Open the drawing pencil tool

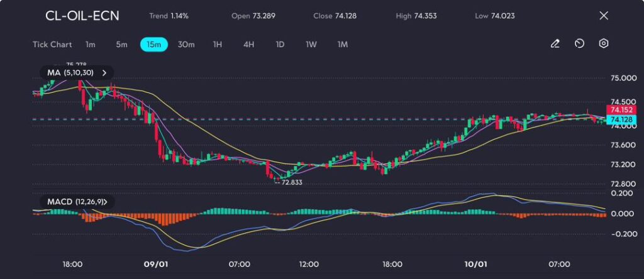click(x=555, y=44)
